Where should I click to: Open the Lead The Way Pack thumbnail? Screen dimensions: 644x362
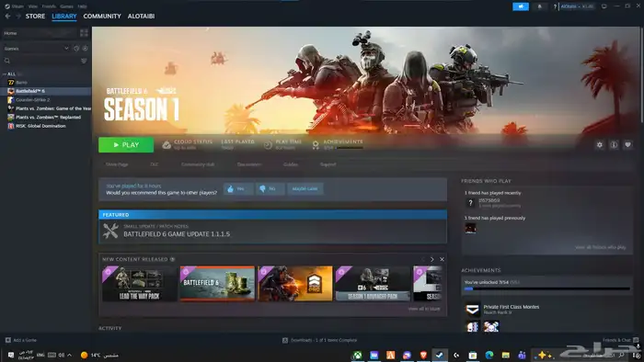(x=139, y=284)
